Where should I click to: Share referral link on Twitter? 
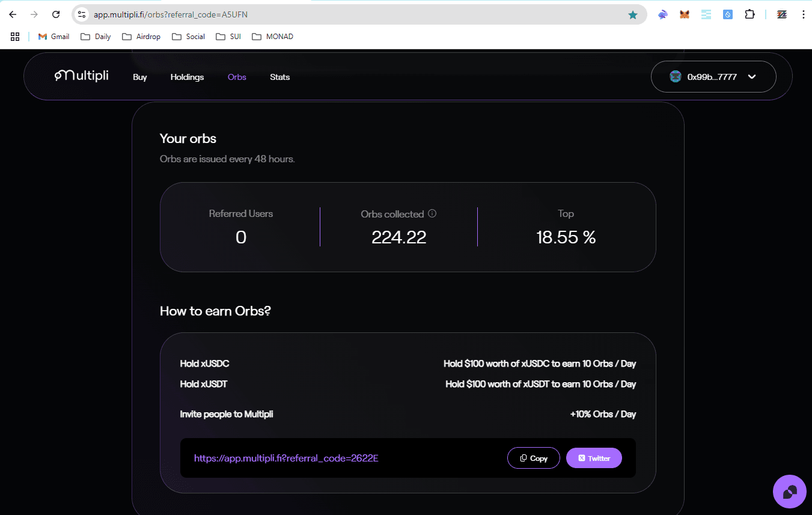click(x=594, y=458)
